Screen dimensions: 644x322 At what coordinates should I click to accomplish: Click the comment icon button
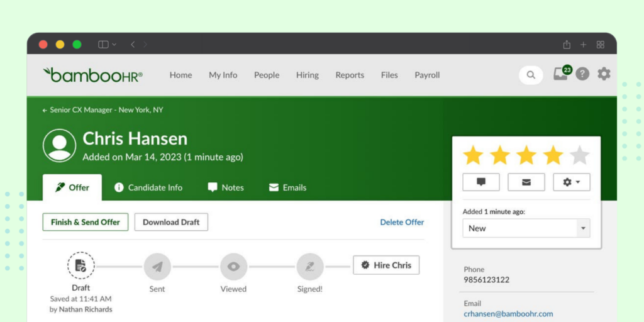pyautogui.click(x=481, y=182)
